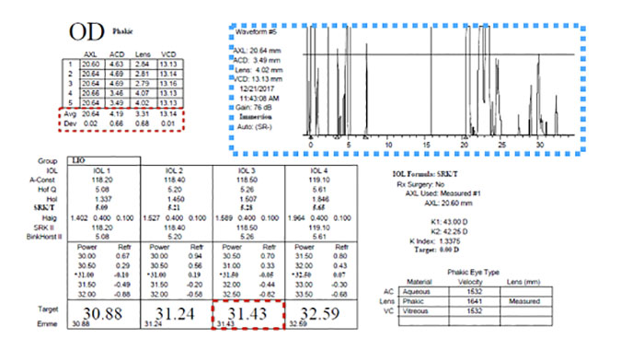The height and width of the screenshot is (350, 644).
Task: Click the Aqueous material cell
Action: [x=423, y=292]
